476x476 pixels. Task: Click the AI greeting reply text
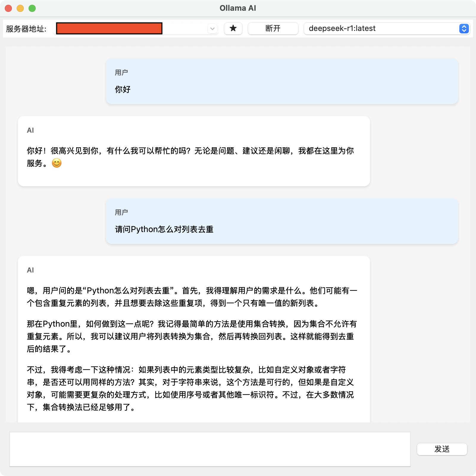point(190,151)
